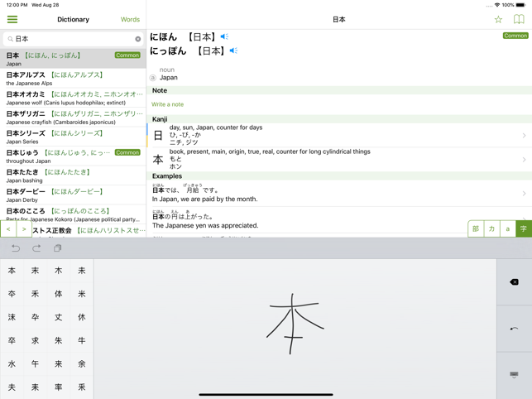The width and height of the screenshot is (532, 399).
Task: Go to previous entry with left arrow
Action: [x=8, y=228]
